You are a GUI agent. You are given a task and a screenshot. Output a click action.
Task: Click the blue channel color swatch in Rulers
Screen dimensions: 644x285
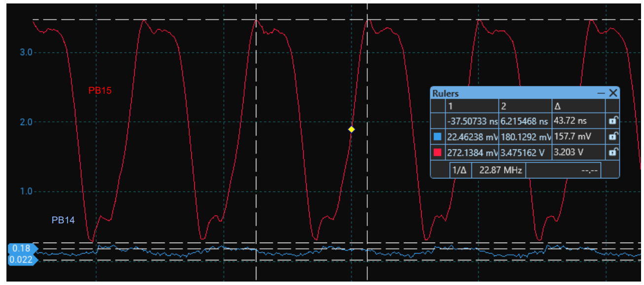[437, 137]
